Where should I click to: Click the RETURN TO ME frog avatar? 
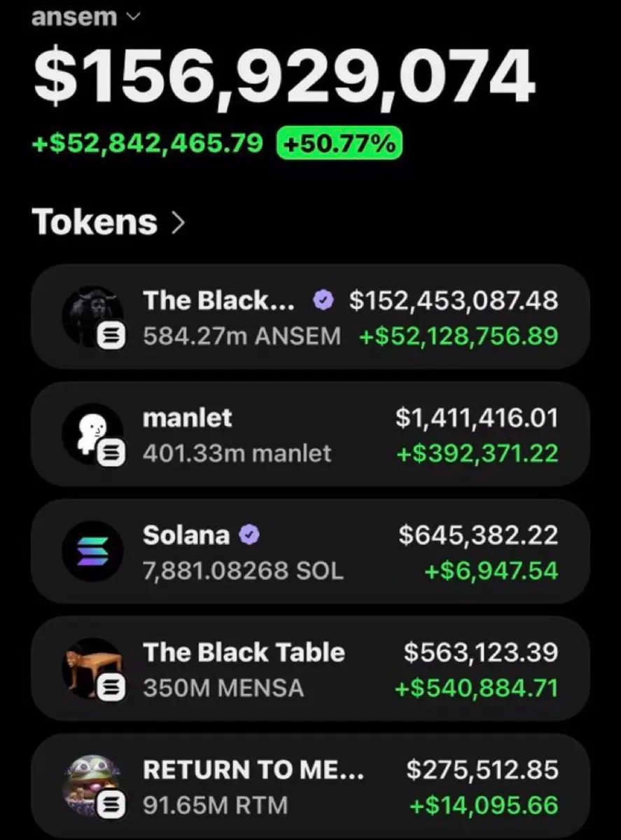pyautogui.click(x=92, y=785)
